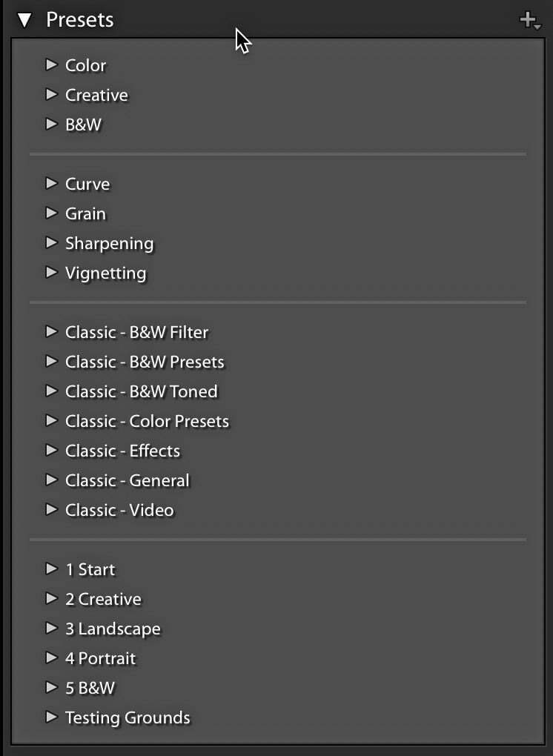Expand the Creative preset group arrow
Image resolution: width=553 pixels, height=756 pixels.
pos(51,95)
